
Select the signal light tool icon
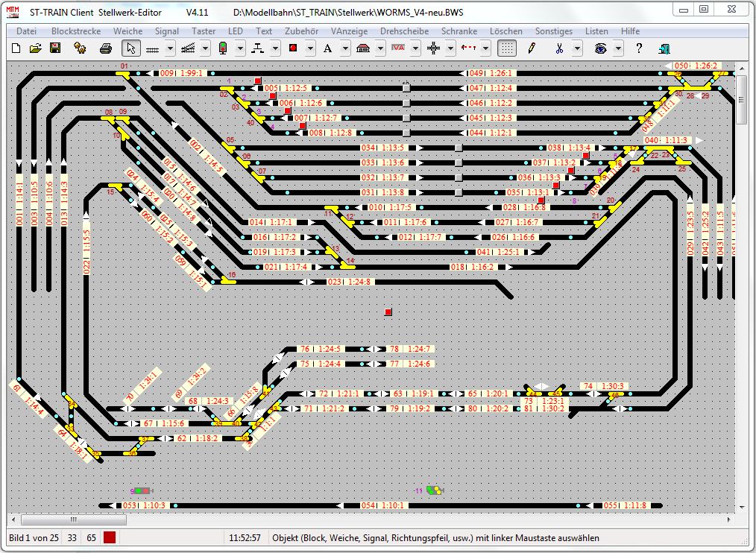[x=223, y=48]
